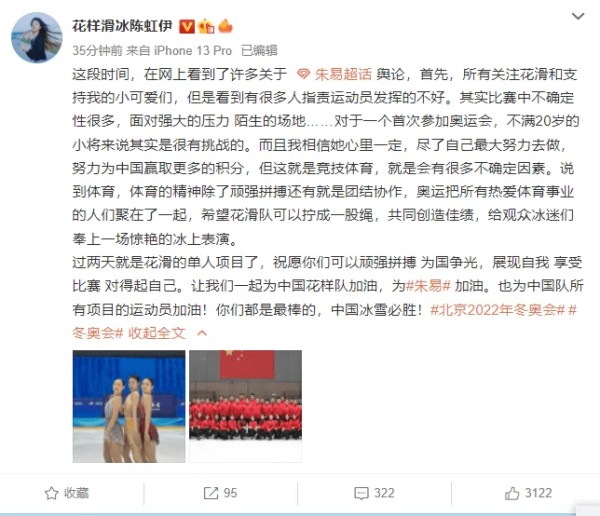Open the team group photo with flag
This screenshot has height=516, width=600.
tap(246, 406)
